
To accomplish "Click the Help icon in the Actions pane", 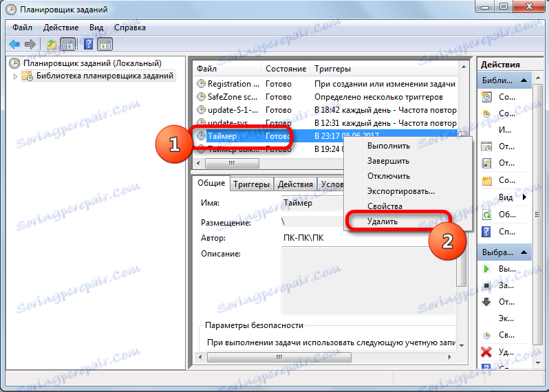I will pyautogui.click(x=486, y=232).
